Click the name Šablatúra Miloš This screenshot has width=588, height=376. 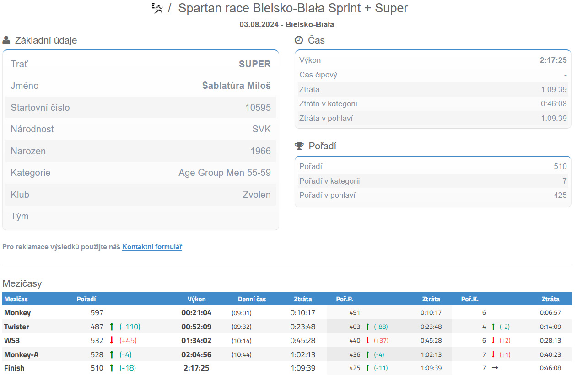[x=237, y=86]
